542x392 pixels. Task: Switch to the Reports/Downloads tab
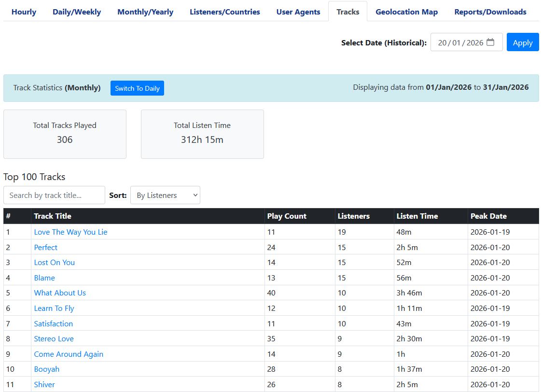490,12
